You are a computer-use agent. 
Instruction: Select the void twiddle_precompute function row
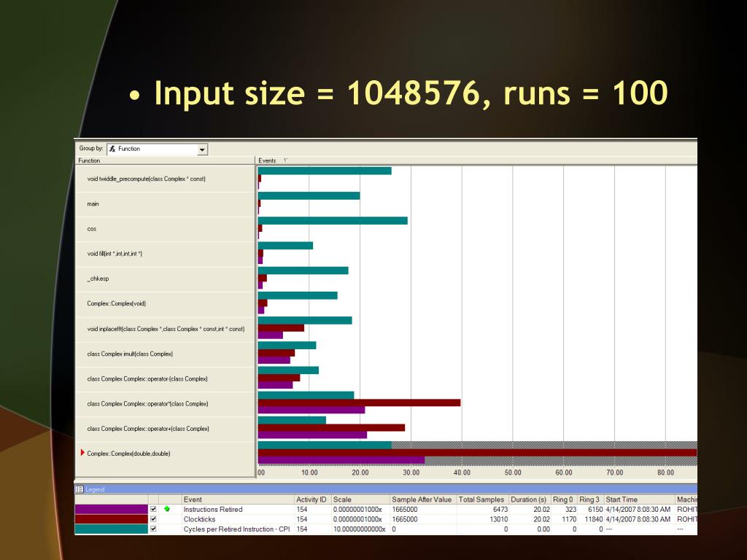click(166, 179)
